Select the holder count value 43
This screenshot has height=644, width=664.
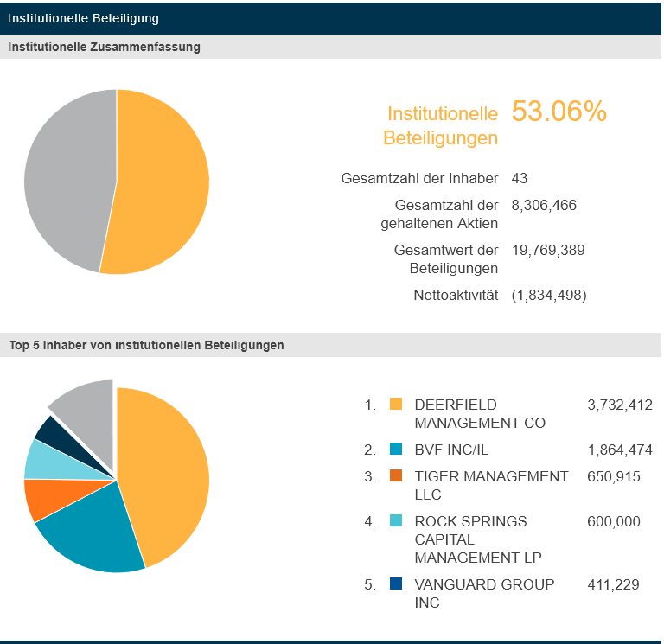point(519,178)
